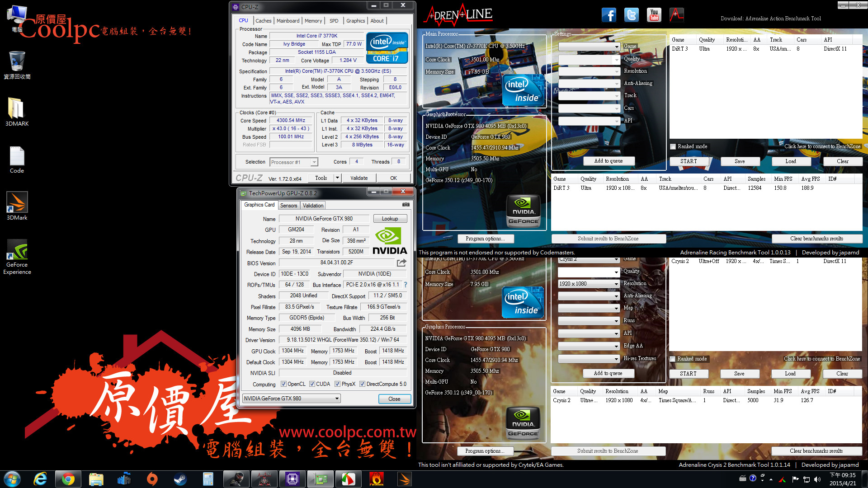Click the GPU-Z screenshot camera icon
868x488 pixels.
coord(406,205)
